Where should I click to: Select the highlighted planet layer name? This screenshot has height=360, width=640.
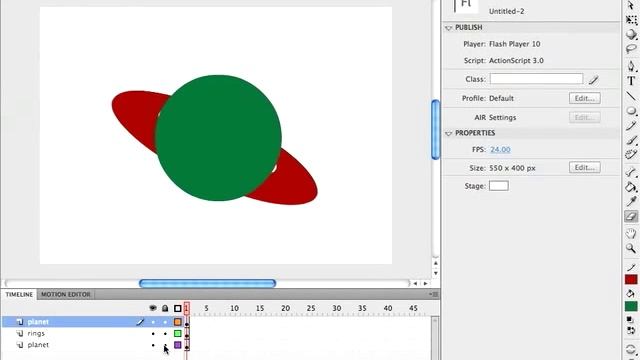(x=38, y=322)
